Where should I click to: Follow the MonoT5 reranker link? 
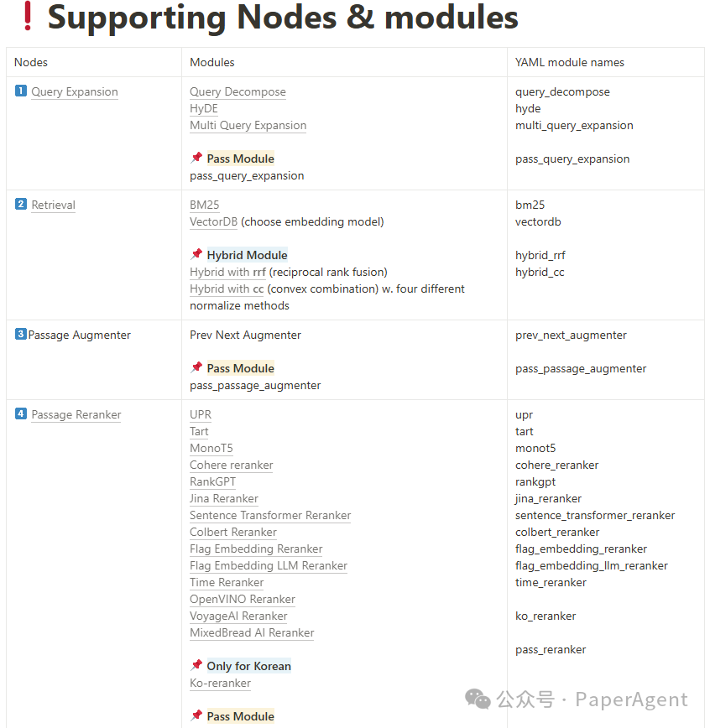[211, 448]
